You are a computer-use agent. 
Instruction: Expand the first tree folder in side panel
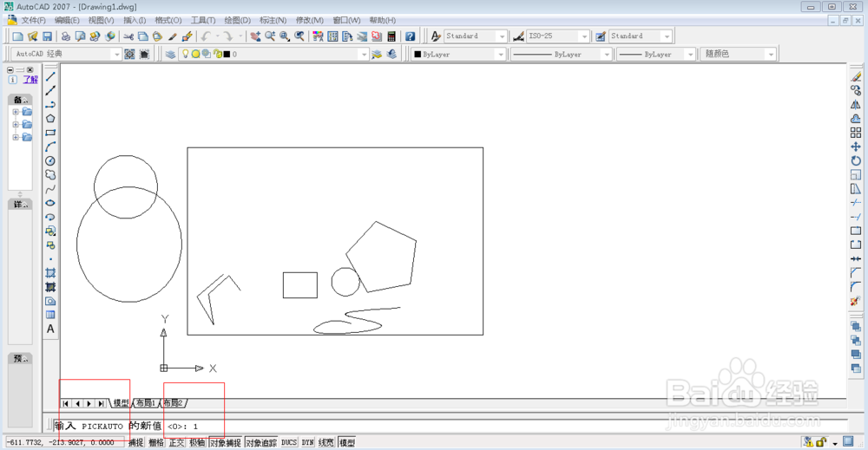pyautogui.click(x=16, y=112)
